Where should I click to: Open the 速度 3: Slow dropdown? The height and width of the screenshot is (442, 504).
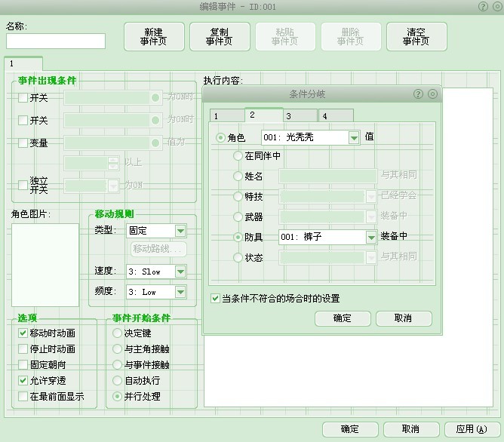point(180,272)
